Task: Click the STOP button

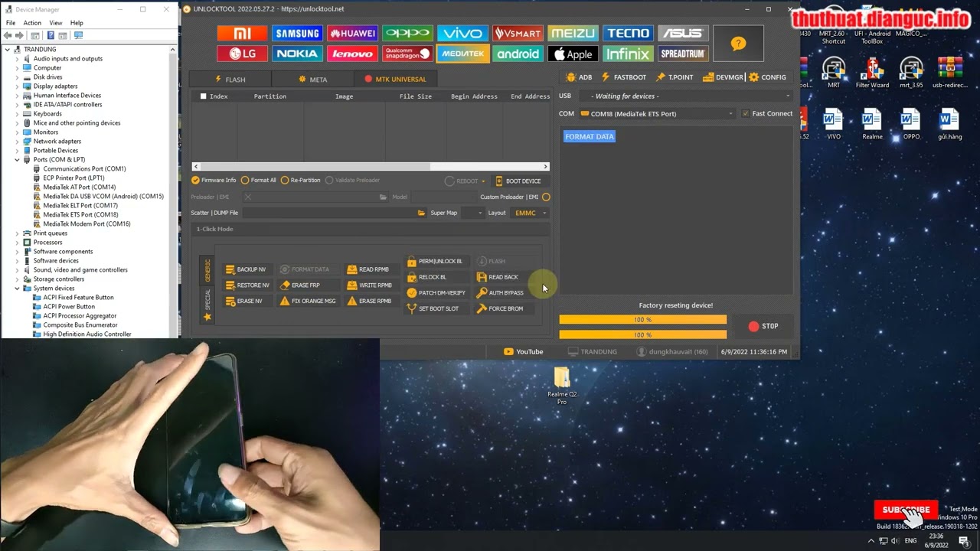Action: coord(763,326)
